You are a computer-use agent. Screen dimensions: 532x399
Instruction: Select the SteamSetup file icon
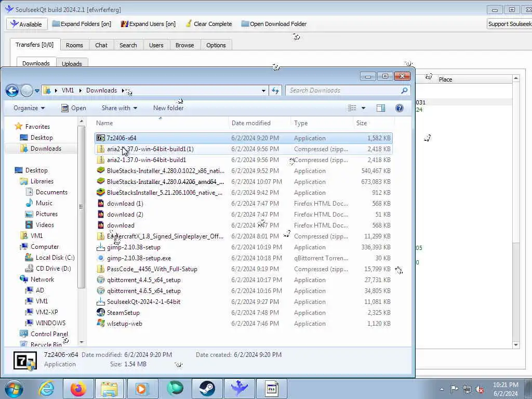pos(101,312)
